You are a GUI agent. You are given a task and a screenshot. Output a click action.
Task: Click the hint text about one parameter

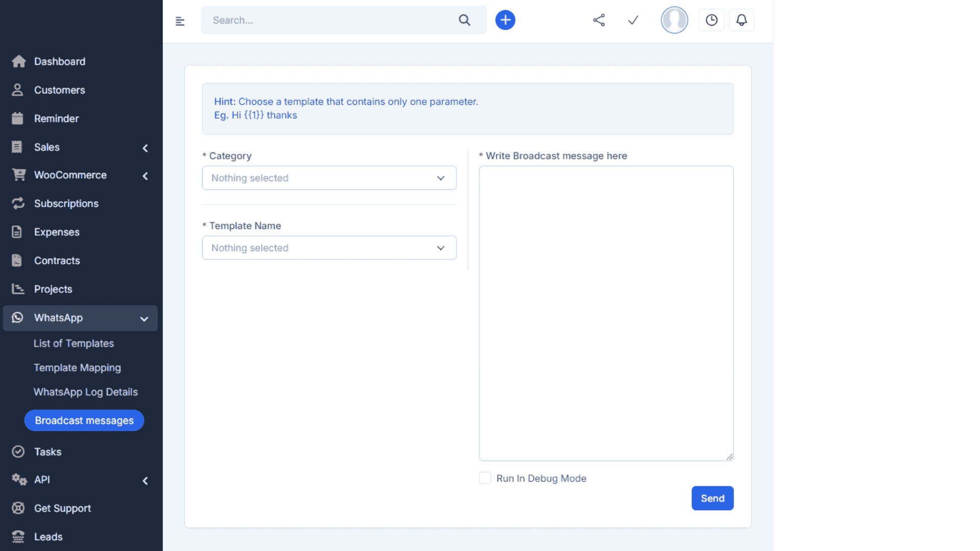point(346,102)
